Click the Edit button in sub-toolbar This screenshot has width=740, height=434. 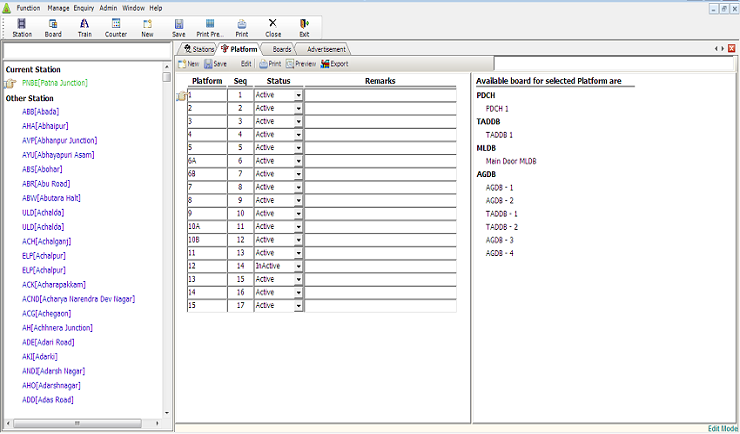[246, 64]
